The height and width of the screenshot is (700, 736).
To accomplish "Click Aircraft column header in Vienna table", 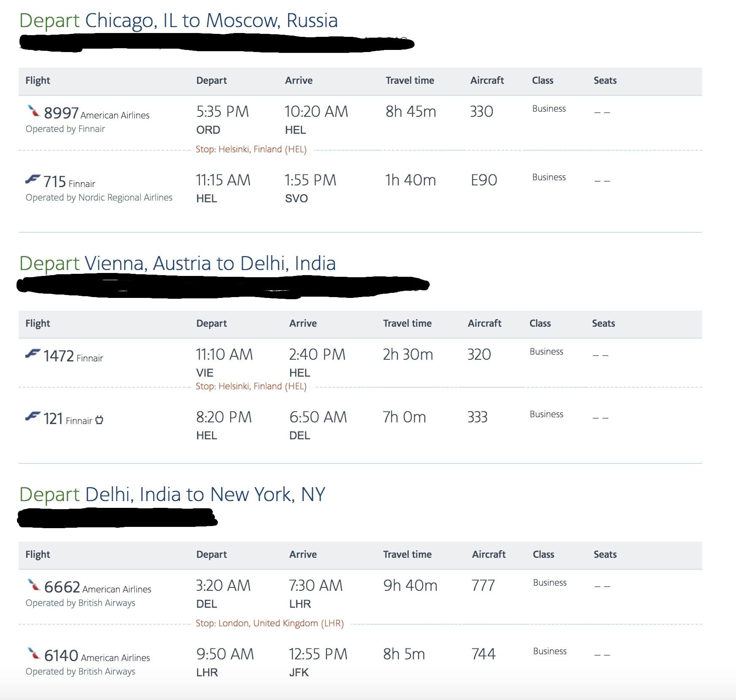I will (x=485, y=323).
